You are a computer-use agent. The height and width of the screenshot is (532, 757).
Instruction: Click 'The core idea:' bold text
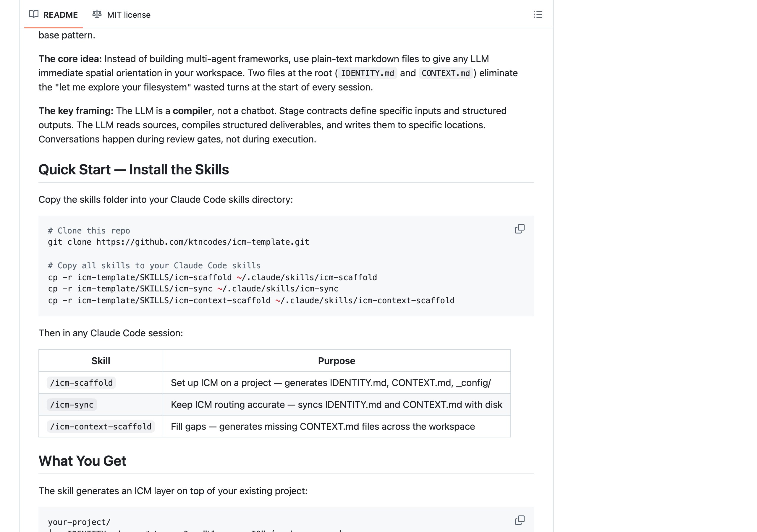70,59
